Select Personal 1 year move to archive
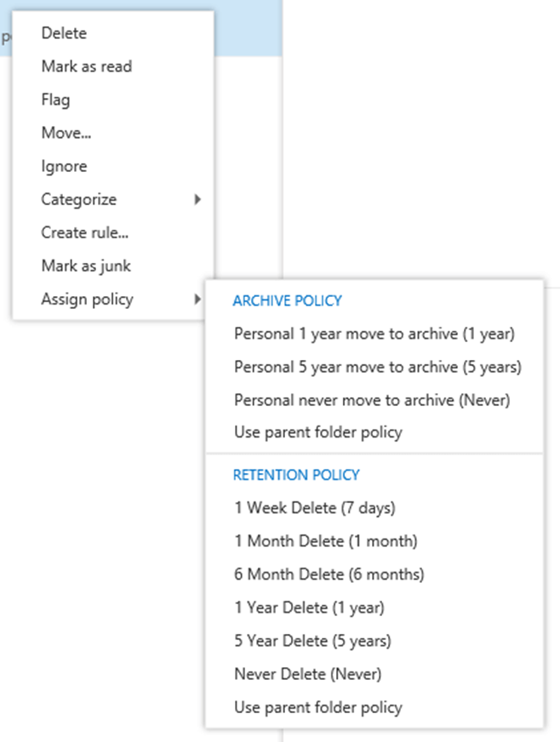The image size is (560, 742). (x=374, y=334)
